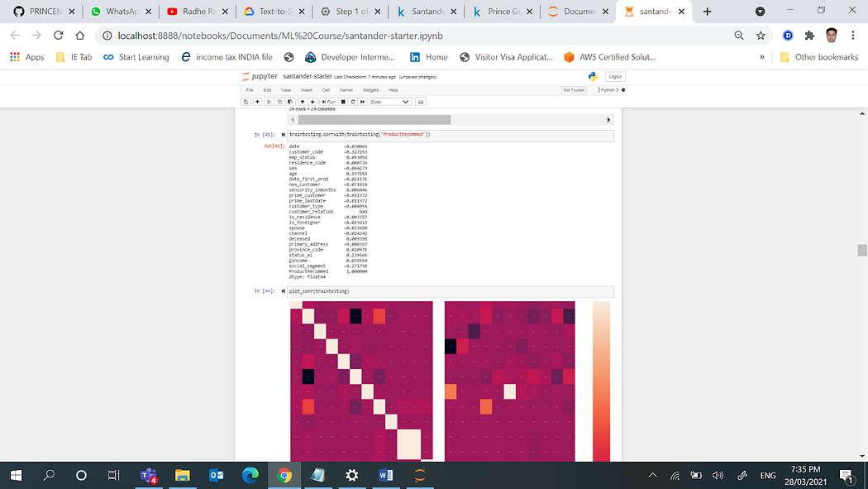The image size is (868, 489).
Task: Open Microsoft Teams from taskbar
Action: click(149, 475)
